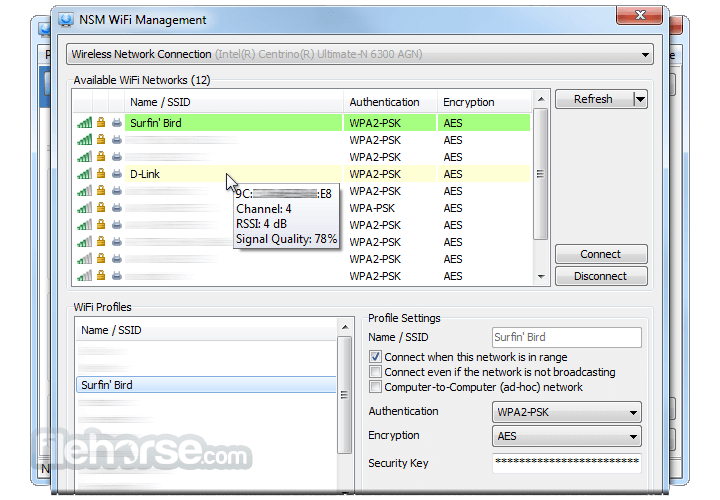Toggle Connect when this network is in range
Viewport: 720px width, 500px height.
(x=375, y=357)
